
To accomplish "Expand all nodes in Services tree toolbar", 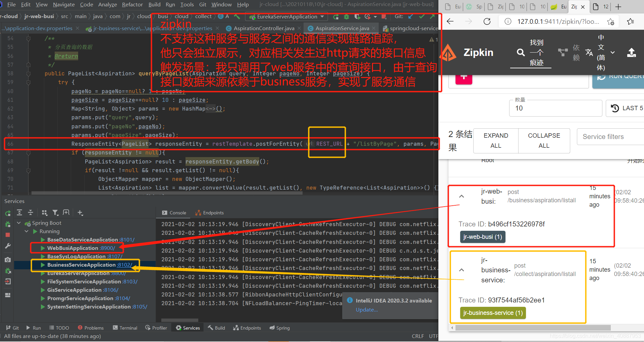I will (x=19, y=212).
